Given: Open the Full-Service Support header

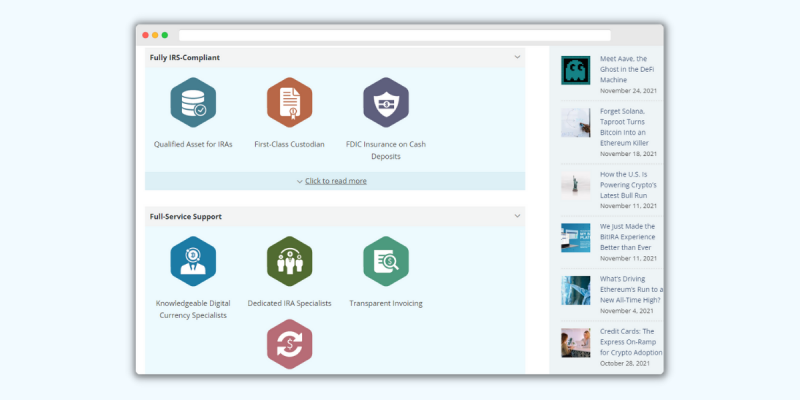Looking at the screenshot, I should pos(335,216).
